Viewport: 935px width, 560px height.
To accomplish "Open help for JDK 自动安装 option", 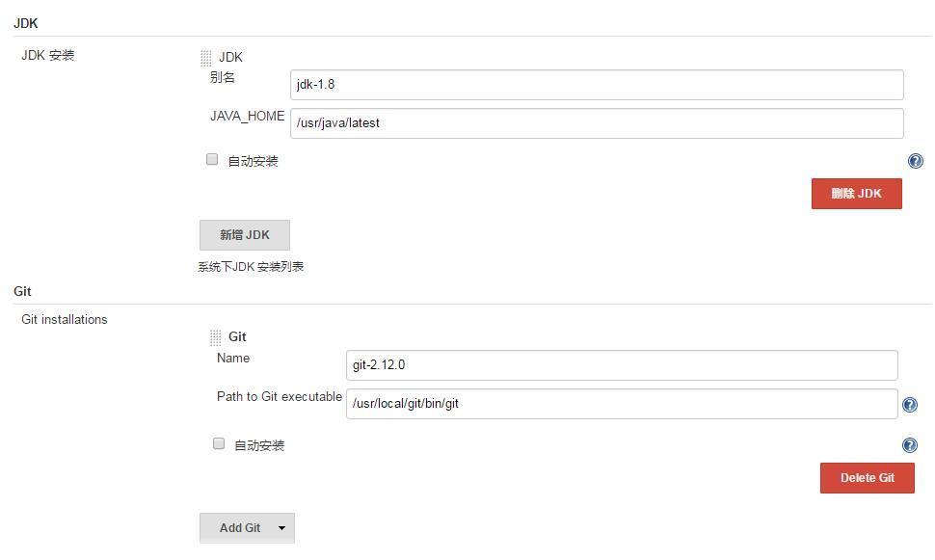I will [915, 161].
